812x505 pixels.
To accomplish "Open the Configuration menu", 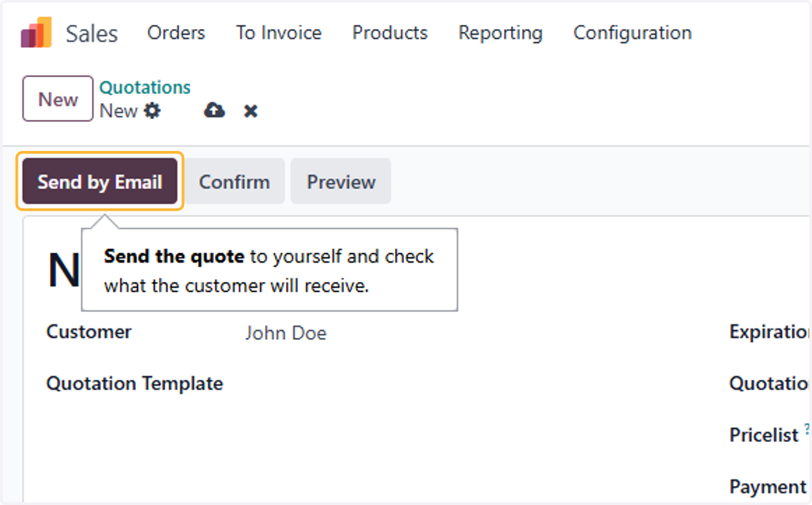I will (633, 32).
